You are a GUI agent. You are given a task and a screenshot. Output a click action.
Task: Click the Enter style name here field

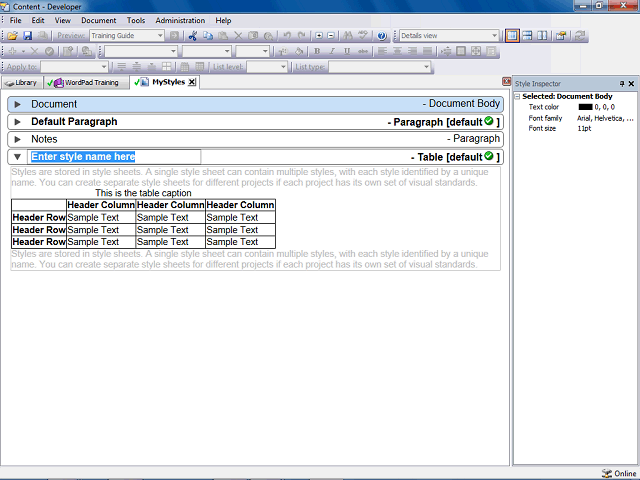click(114, 157)
